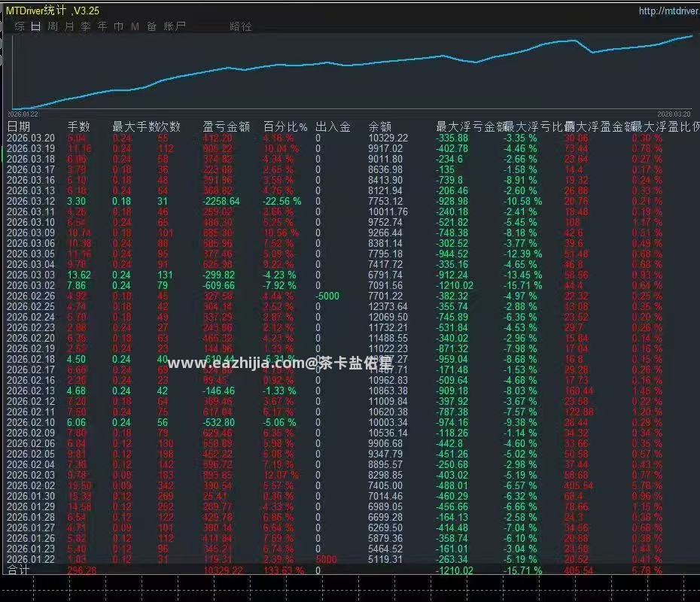Select the 2026.03.12 date cell
700x602 pixels.
(x=31, y=201)
